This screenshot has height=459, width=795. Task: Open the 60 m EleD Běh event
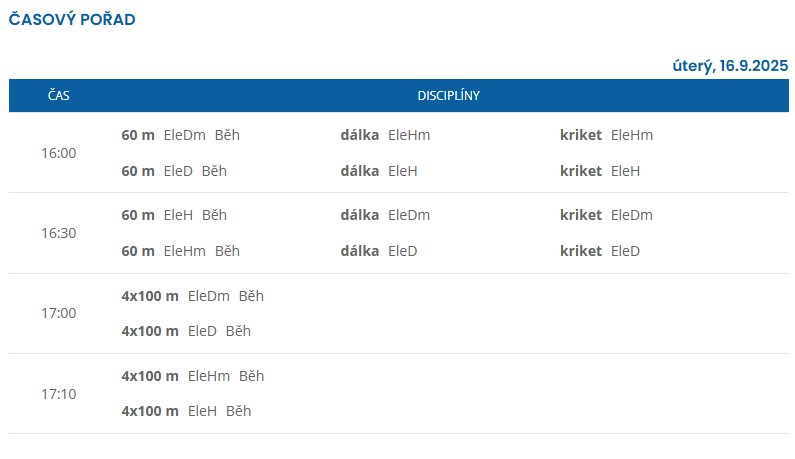174,171
